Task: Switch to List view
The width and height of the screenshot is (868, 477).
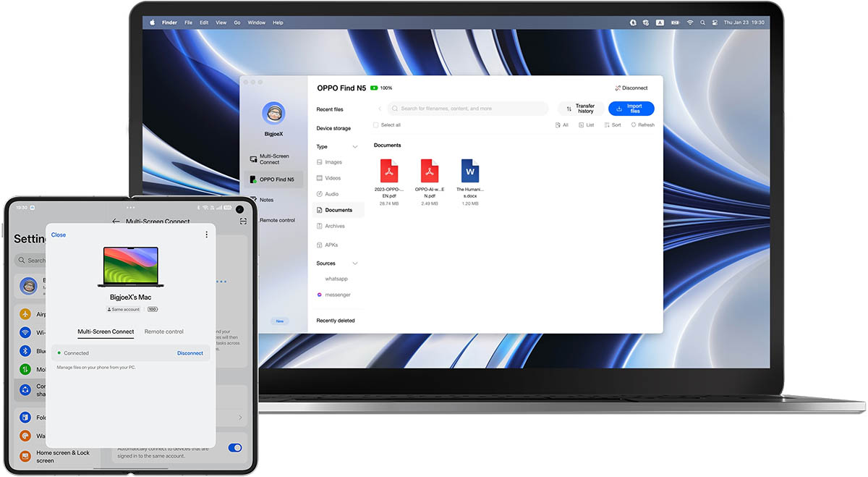Action: click(586, 125)
